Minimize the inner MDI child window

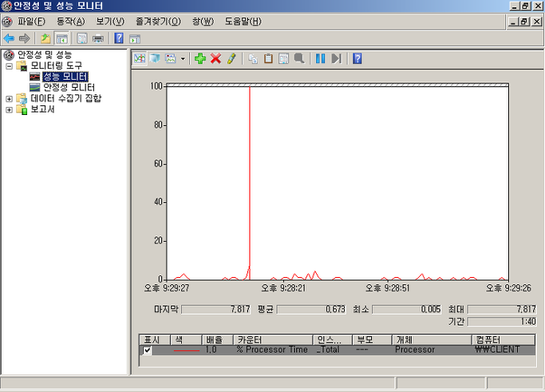point(513,22)
